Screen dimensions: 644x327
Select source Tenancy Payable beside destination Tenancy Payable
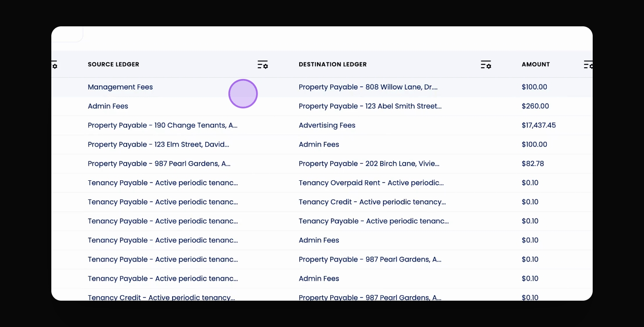click(163, 221)
